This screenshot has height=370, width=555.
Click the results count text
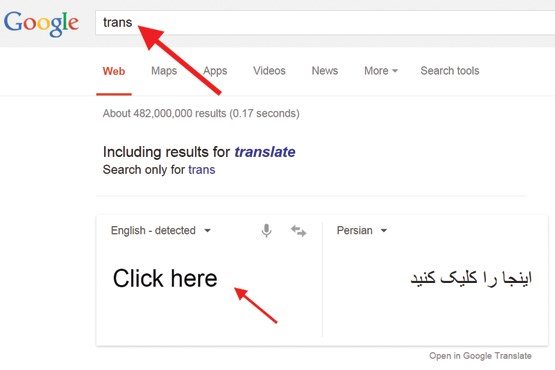point(201,114)
